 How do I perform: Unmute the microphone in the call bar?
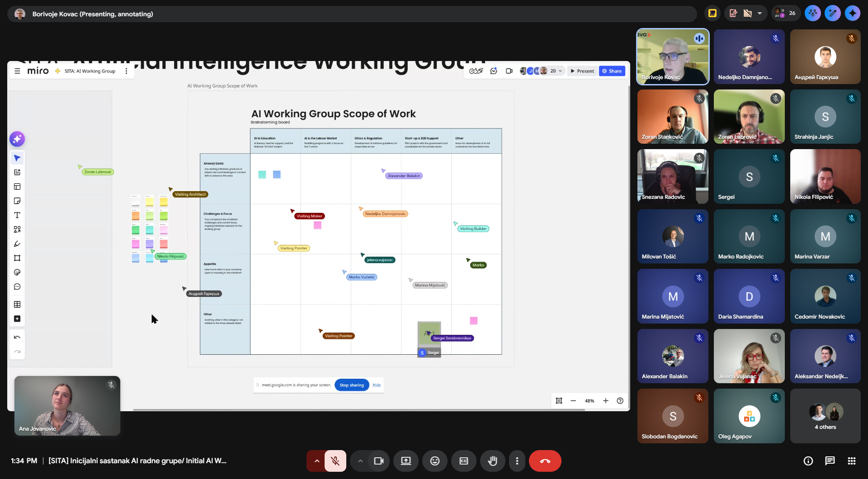click(x=335, y=461)
